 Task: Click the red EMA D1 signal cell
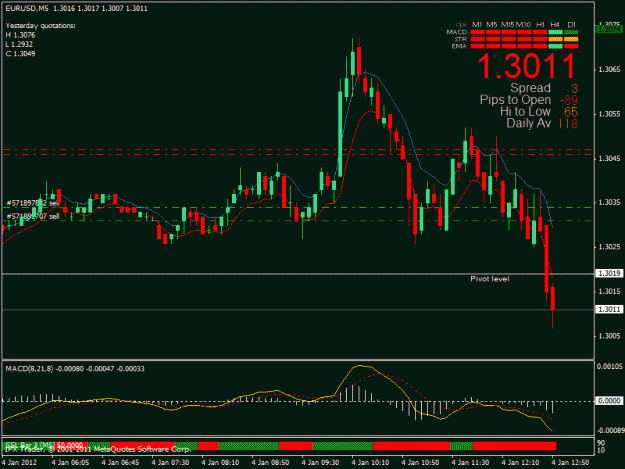click(x=571, y=46)
